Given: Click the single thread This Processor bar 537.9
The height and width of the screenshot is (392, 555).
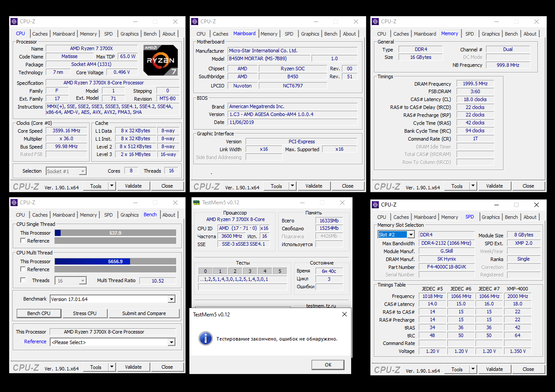Looking at the screenshot, I should click(115, 233).
